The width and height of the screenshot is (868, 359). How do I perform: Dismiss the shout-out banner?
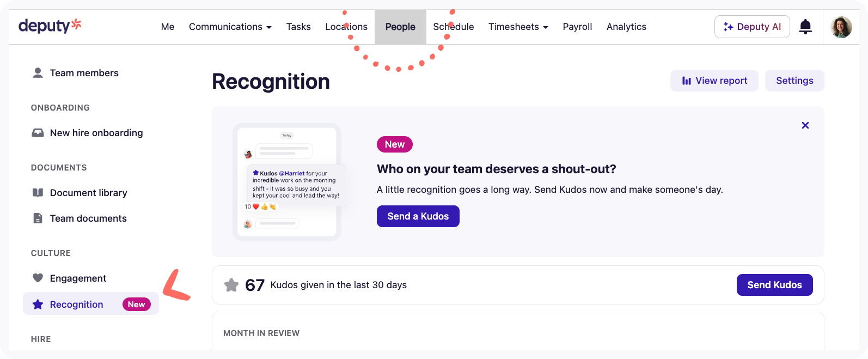point(805,125)
